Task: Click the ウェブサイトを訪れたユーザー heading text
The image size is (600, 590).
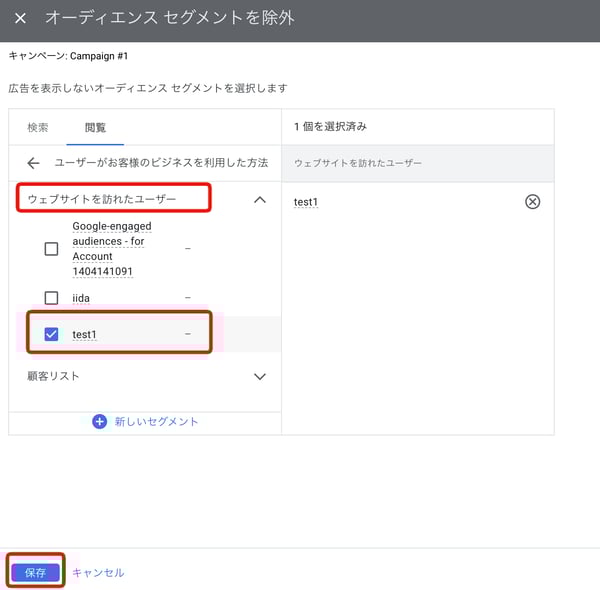Action: [x=102, y=199]
